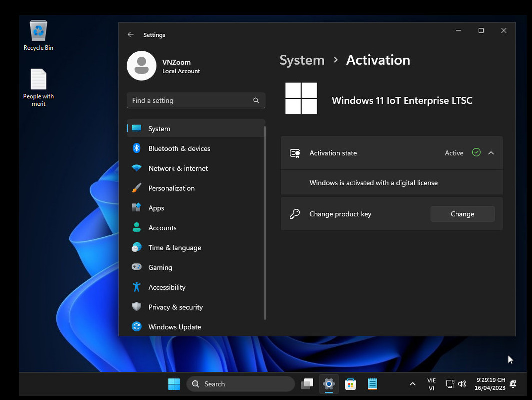Click the key icon beside Change product key
Viewport: 532px width, 400px height.
point(294,214)
